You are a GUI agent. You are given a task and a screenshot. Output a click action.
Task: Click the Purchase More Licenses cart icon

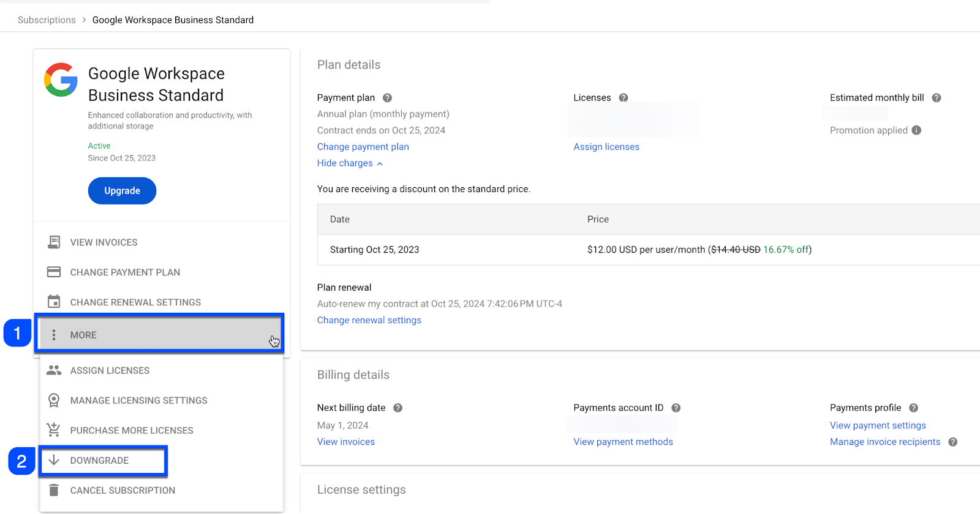(x=54, y=430)
